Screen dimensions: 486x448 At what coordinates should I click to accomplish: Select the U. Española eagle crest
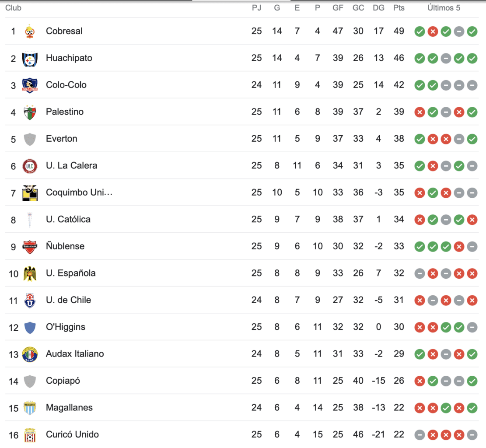pyautogui.click(x=30, y=273)
